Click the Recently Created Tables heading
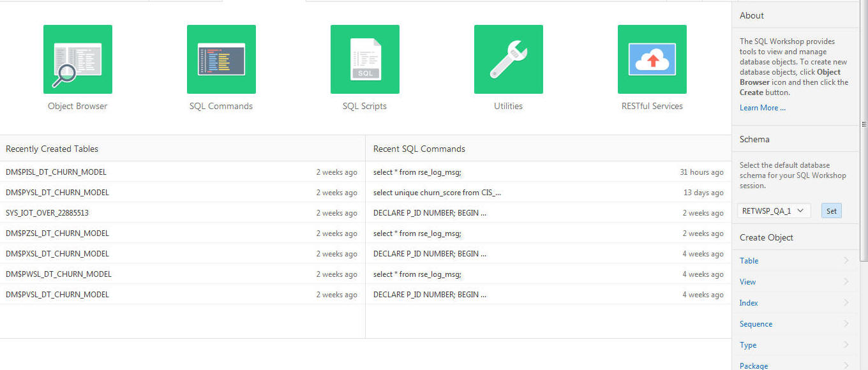868x370 pixels. (x=52, y=149)
